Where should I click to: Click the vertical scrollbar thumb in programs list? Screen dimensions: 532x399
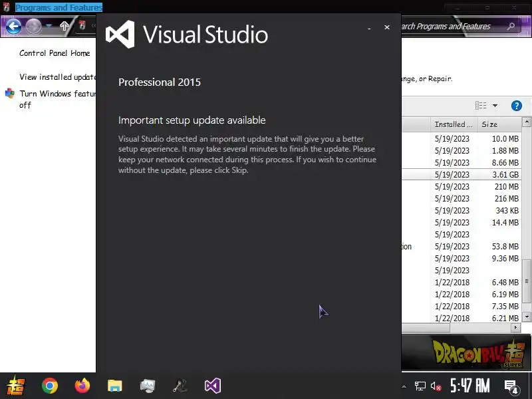pyautogui.click(x=527, y=281)
